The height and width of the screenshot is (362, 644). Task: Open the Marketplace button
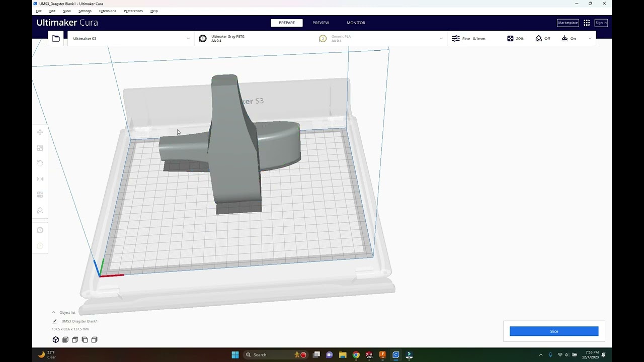[568, 23]
